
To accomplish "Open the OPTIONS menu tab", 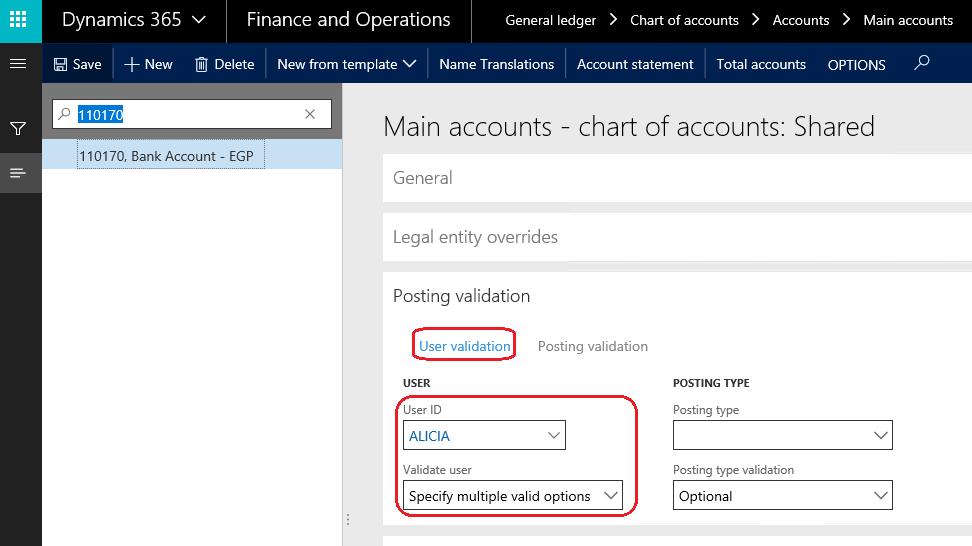I will [856, 64].
